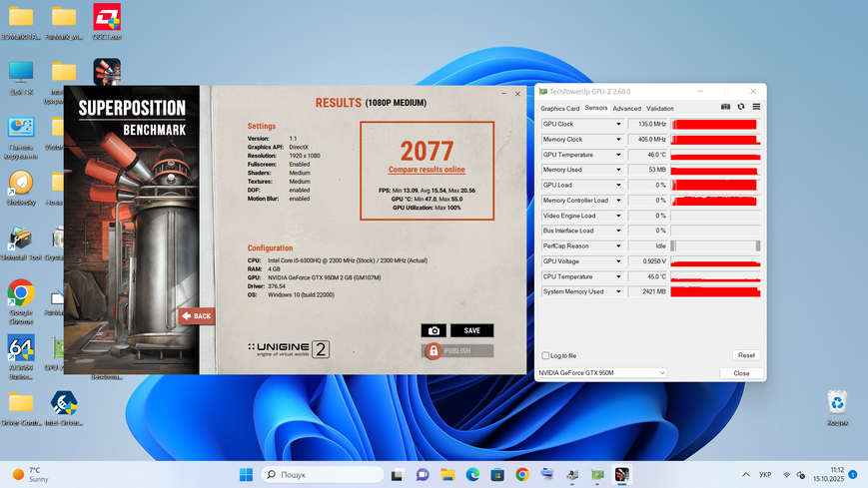Image resolution: width=868 pixels, height=488 pixels.
Task: Open Chrome from the taskbar
Action: pyautogui.click(x=522, y=475)
